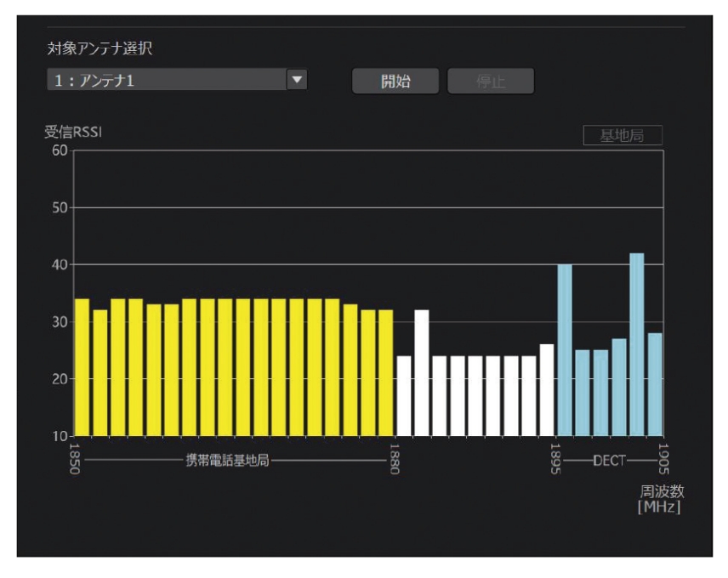Click the last yellow bar before 1880

pos(385,372)
